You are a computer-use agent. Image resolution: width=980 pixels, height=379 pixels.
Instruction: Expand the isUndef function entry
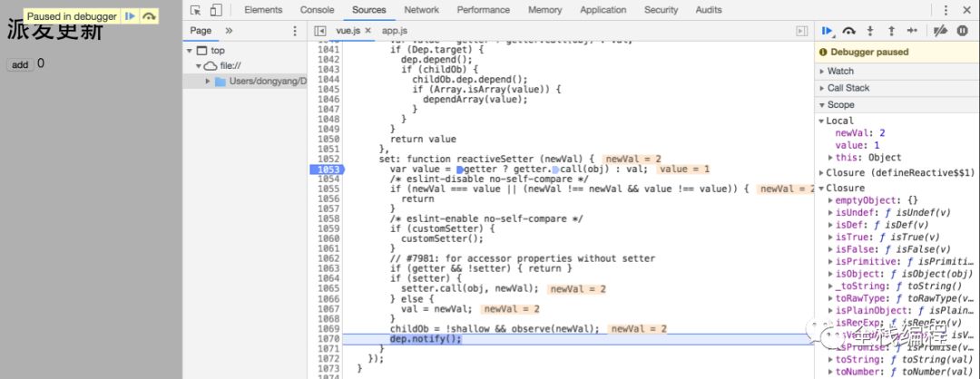coord(830,212)
